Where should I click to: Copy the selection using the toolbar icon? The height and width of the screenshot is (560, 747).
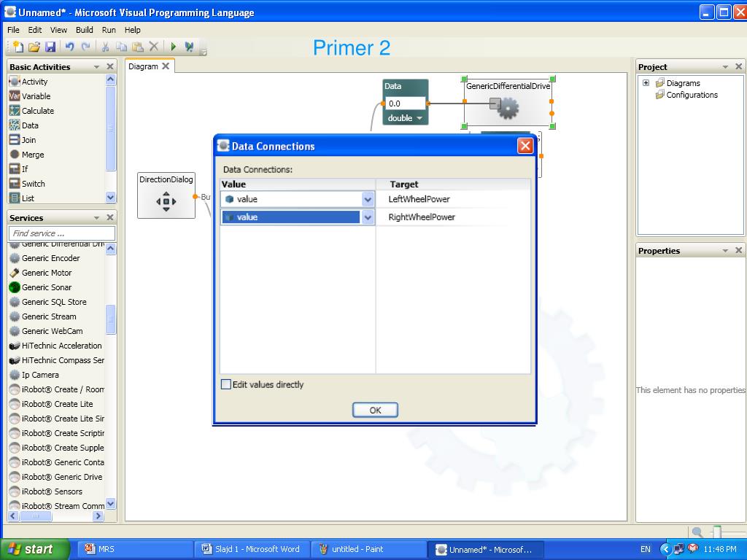(x=122, y=47)
